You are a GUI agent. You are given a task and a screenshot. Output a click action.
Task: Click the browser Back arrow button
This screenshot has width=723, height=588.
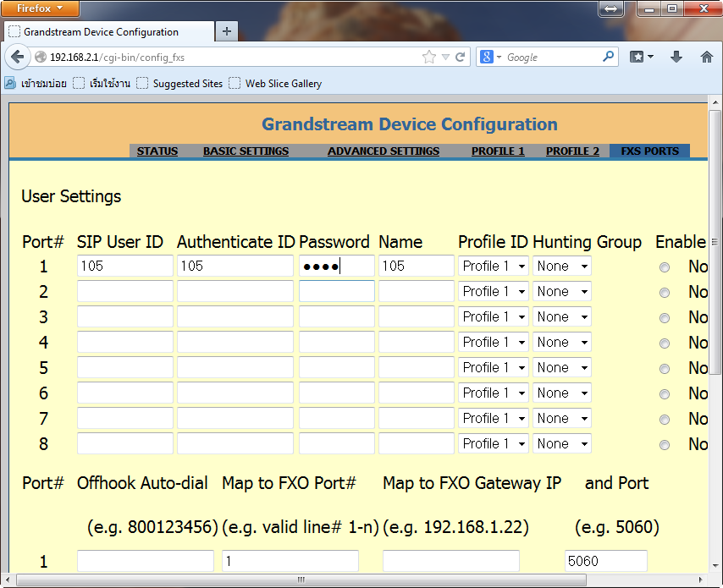(17, 58)
